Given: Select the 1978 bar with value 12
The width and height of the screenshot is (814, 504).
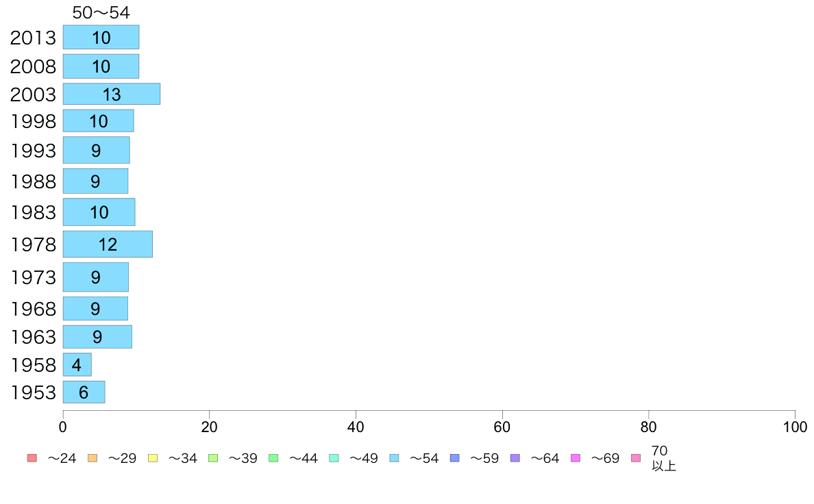Looking at the screenshot, I should 108,244.
